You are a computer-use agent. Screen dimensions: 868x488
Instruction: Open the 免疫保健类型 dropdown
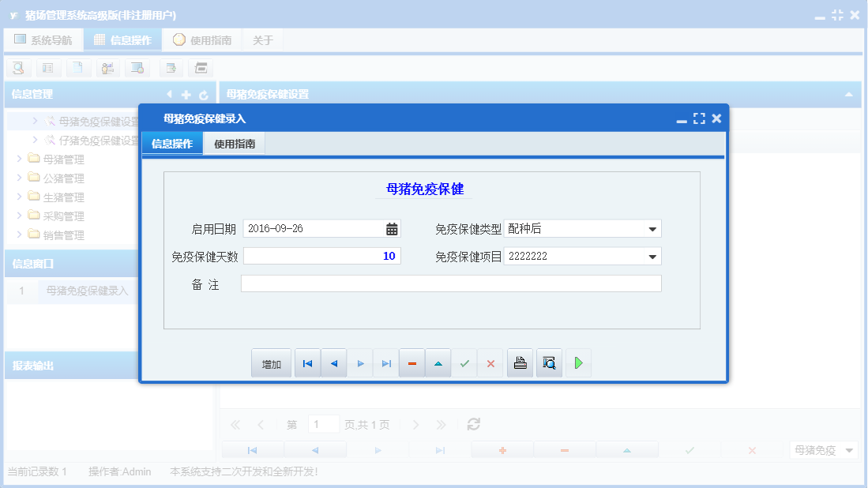point(651,228)
